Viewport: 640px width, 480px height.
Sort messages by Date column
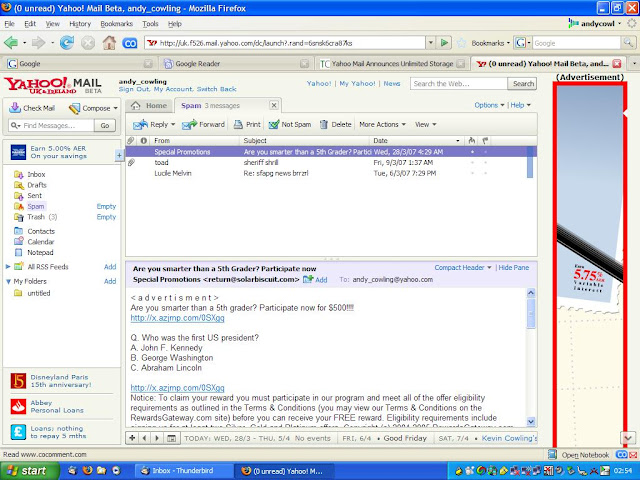(416, 140)
